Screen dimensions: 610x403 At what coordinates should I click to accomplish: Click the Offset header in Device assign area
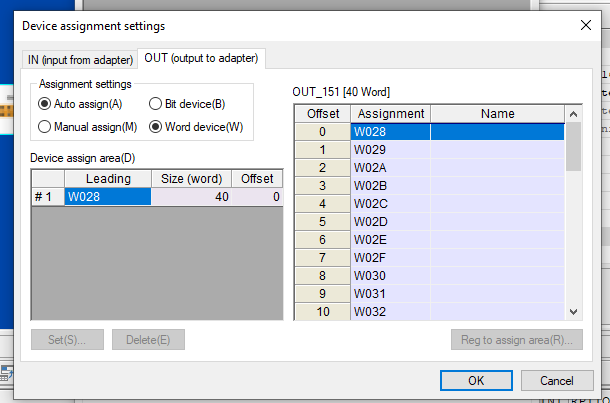click(257, 179)
